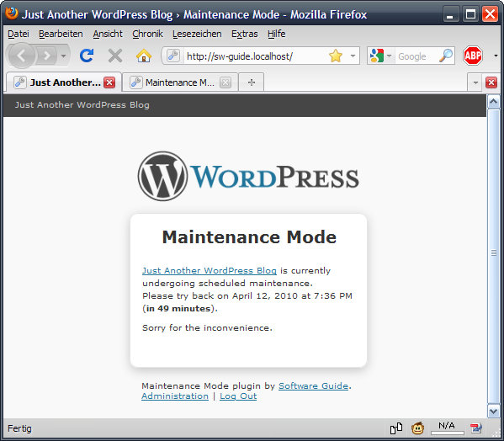This screenshot has width=504, height=441.
Task: Open the Lesezeichen menu
Action: 197,34
